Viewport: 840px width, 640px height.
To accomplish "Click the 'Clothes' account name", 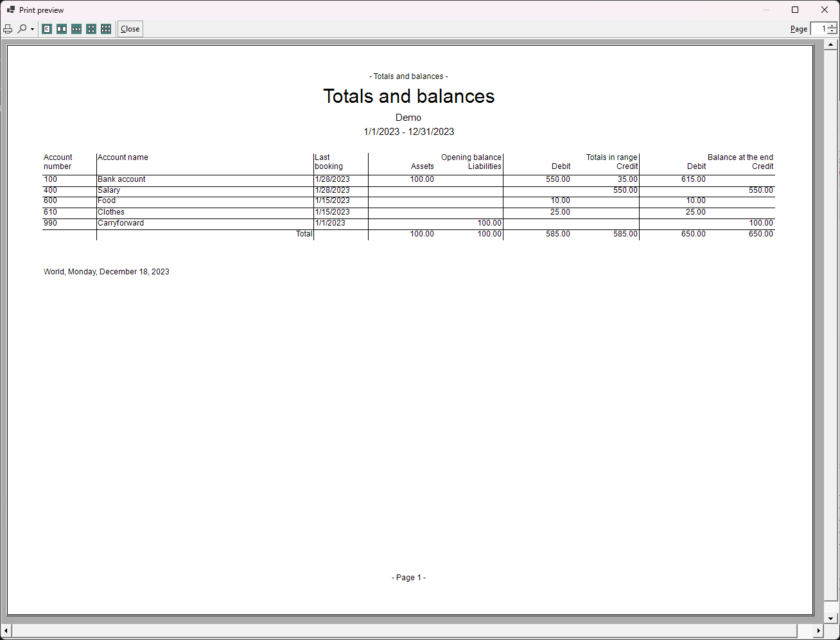I will pyautogui.click(x=111, y=212).
